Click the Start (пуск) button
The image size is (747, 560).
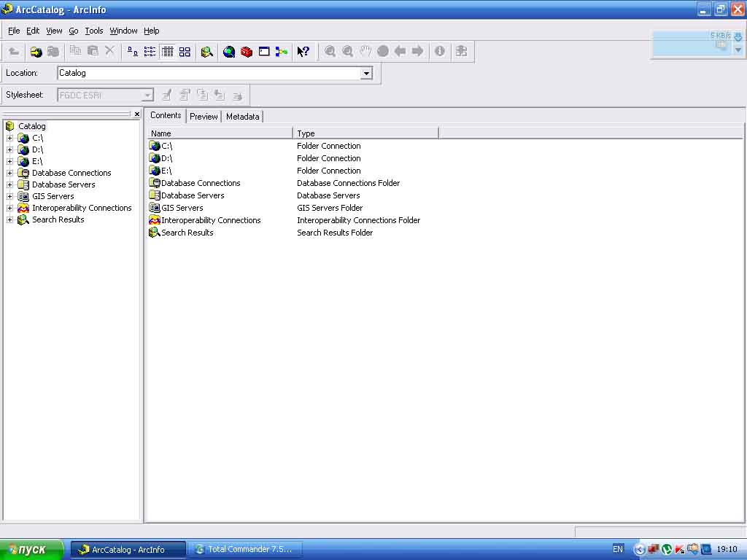(x=31, y=550)
